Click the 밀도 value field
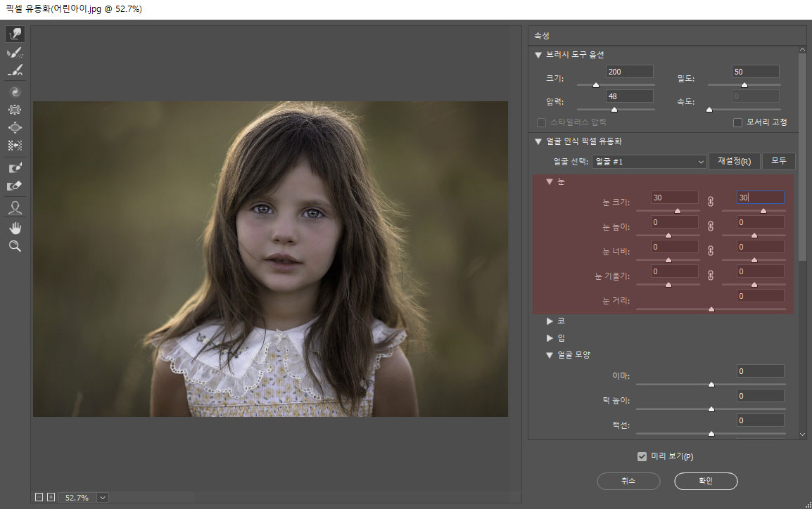812x509 pixels. [x=756, y=72]
